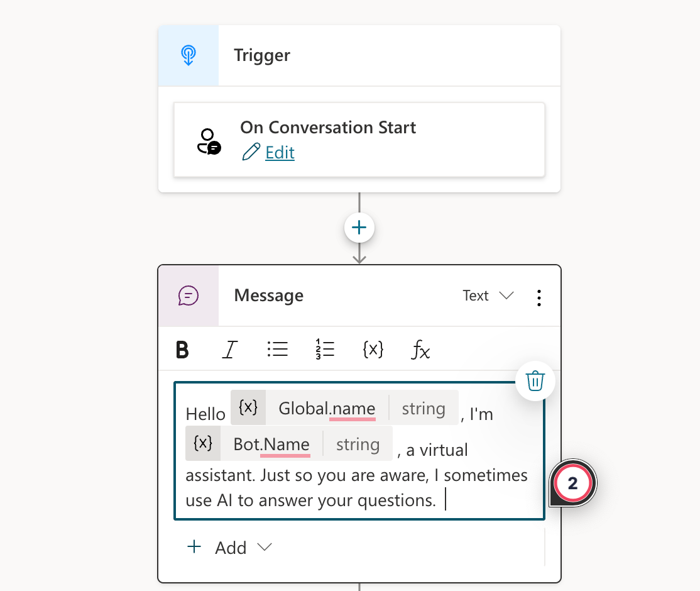Click the blue Trigger node icon
700x591 pixels.
pos(189,55)
